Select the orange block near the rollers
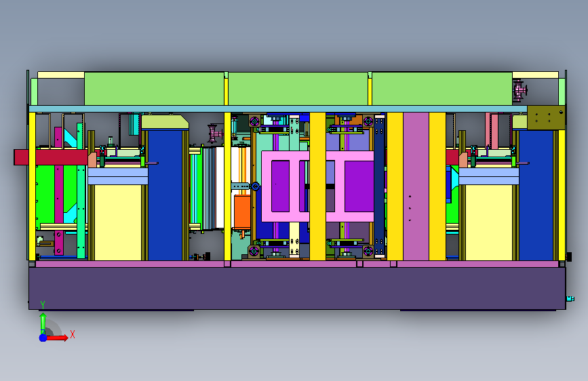Screen dimensions: 588x381 (x=242, y=211)
